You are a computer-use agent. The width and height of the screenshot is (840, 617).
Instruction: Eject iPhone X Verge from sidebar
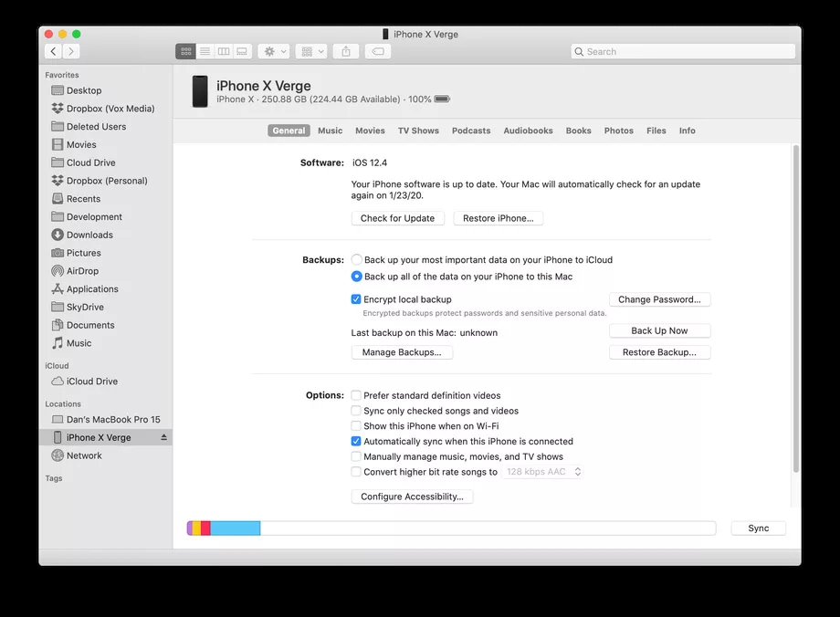[163, 437]
